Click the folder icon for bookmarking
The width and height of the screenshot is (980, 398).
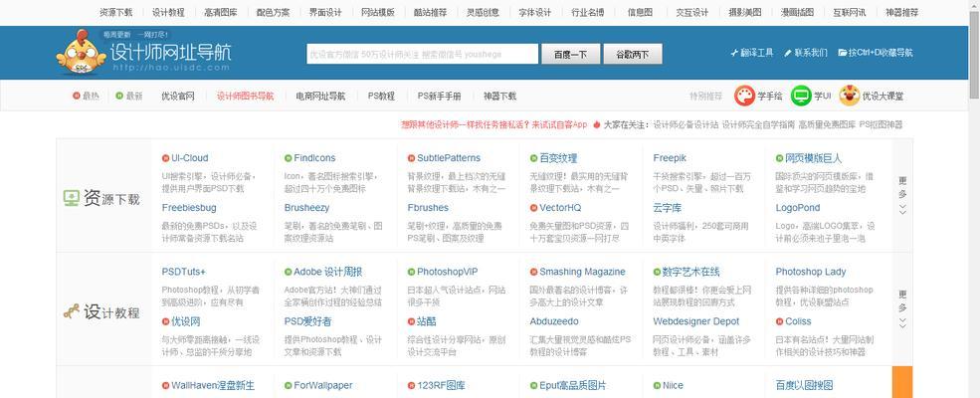843,53
